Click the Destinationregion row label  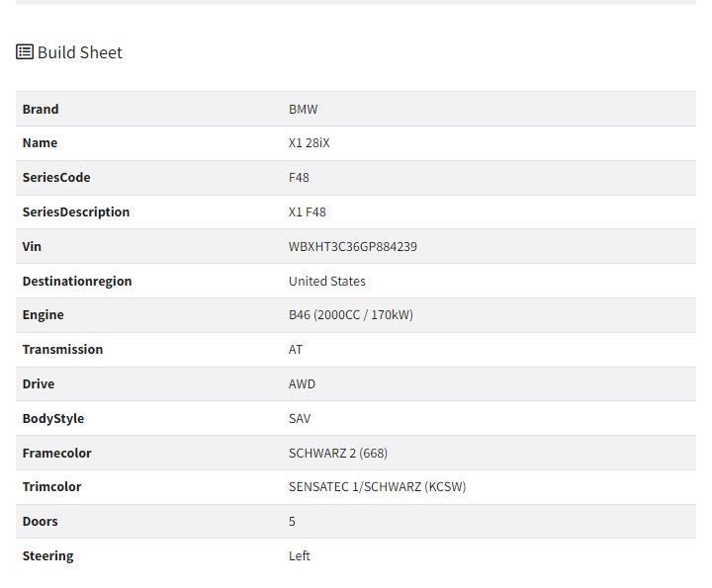76,281
